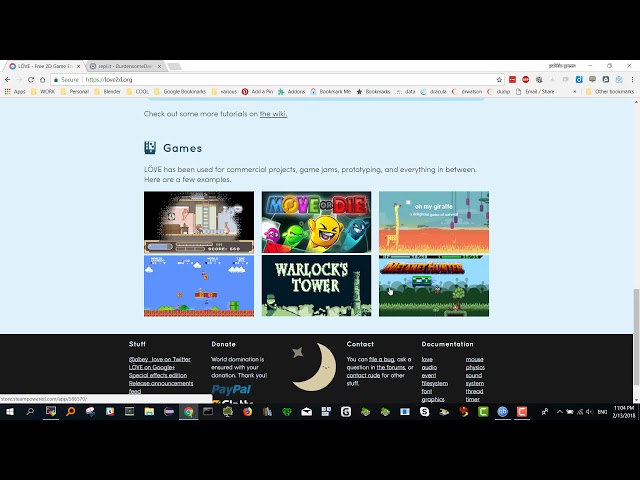
Task: Open the 'audio' documentation link
Action: coord(429,367)
